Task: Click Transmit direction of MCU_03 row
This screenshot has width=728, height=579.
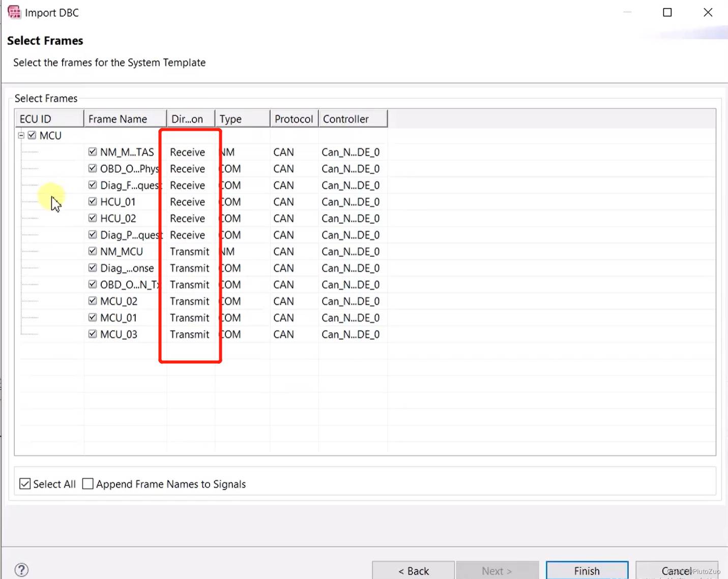Action: 189,334
